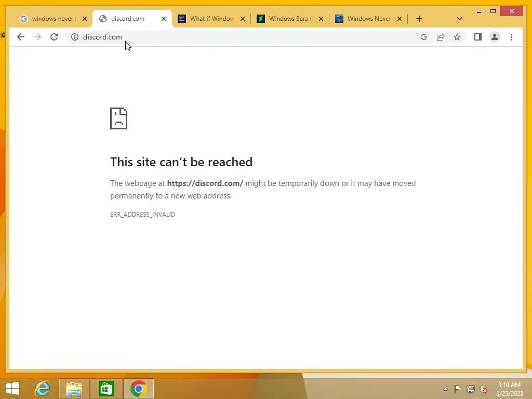Image resolution: width=532 pixels, height=399 pixels.
Task: Click the forward navigation arrow
Action: click(x=37, y=37)
